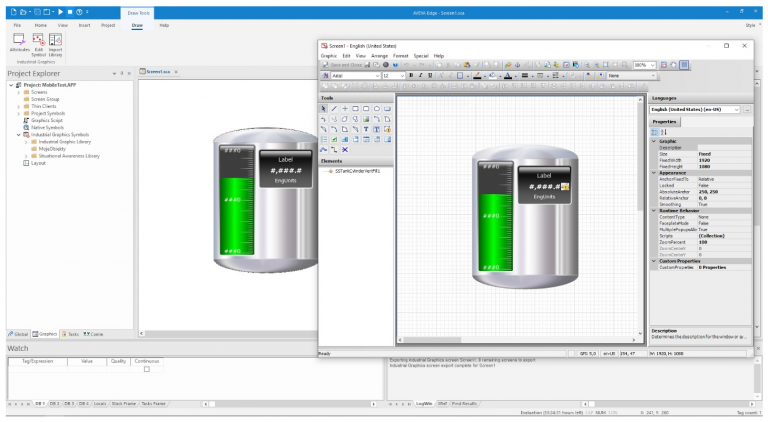The image size is (768, 422).
Task: Select the Tasks tab below Project Explorer
Action: point(73,333)
